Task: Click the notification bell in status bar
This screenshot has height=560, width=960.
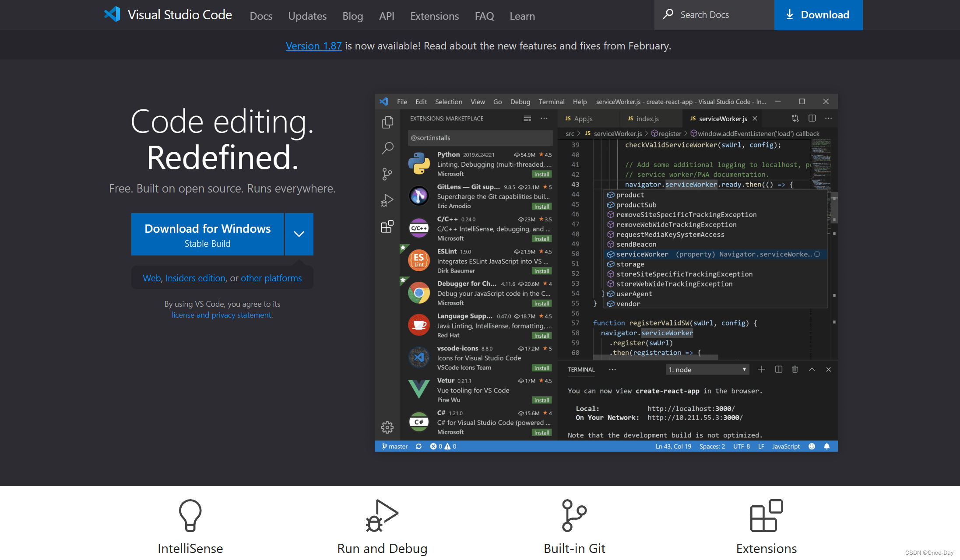Action: coord(826,446)
